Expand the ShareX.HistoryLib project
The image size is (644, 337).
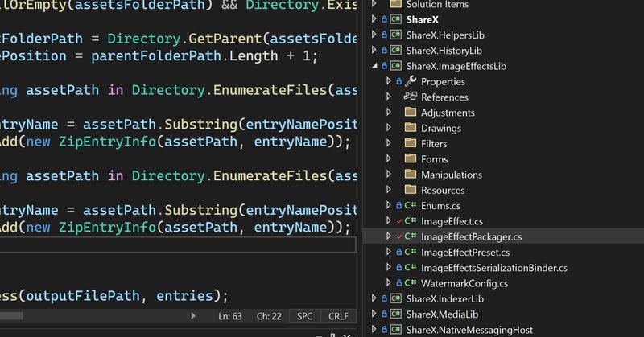[x=374, y=50]
